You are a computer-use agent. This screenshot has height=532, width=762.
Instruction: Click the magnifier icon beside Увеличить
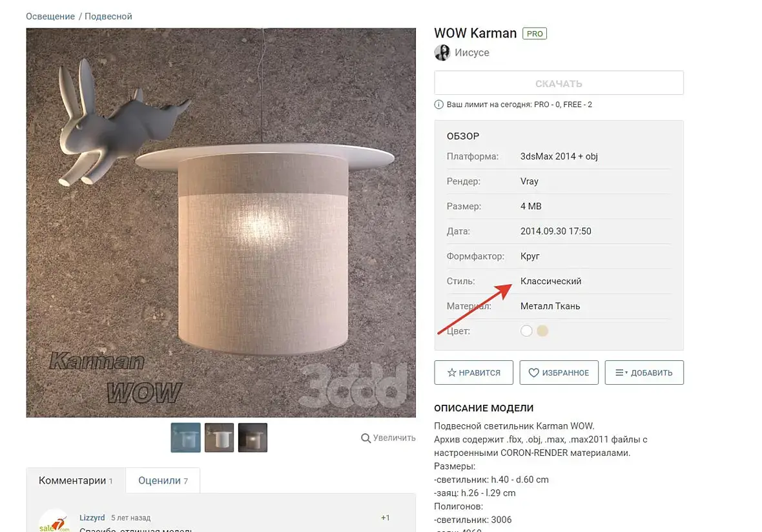tap(366, 438)
